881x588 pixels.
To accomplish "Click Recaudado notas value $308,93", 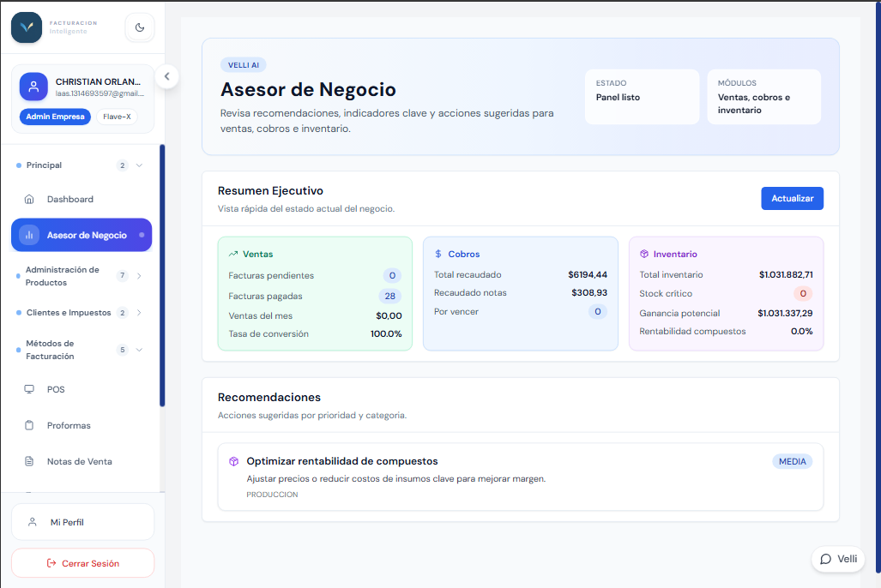I will [589, 292].
